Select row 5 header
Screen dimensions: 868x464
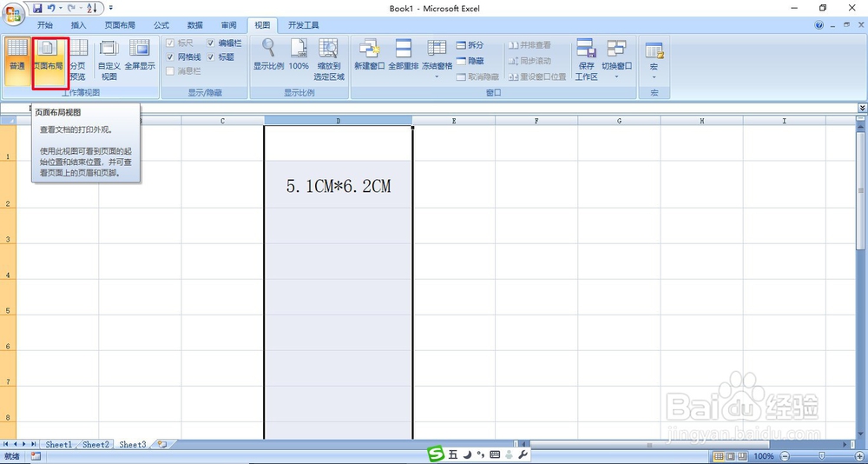9,297
